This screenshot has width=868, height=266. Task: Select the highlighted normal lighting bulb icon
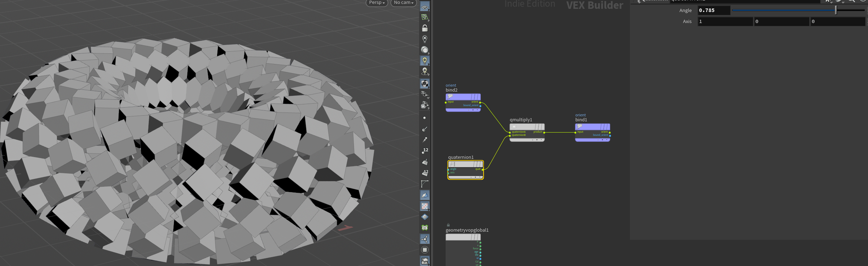(425, 60)
